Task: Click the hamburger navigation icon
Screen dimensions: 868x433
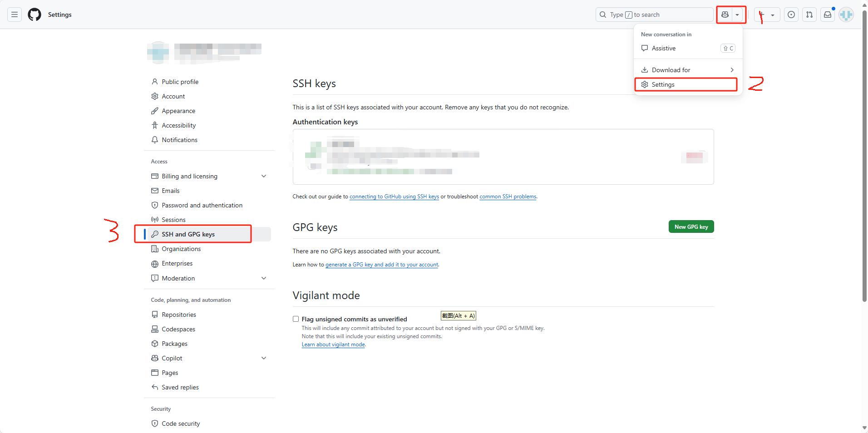Action: point(14,15)
